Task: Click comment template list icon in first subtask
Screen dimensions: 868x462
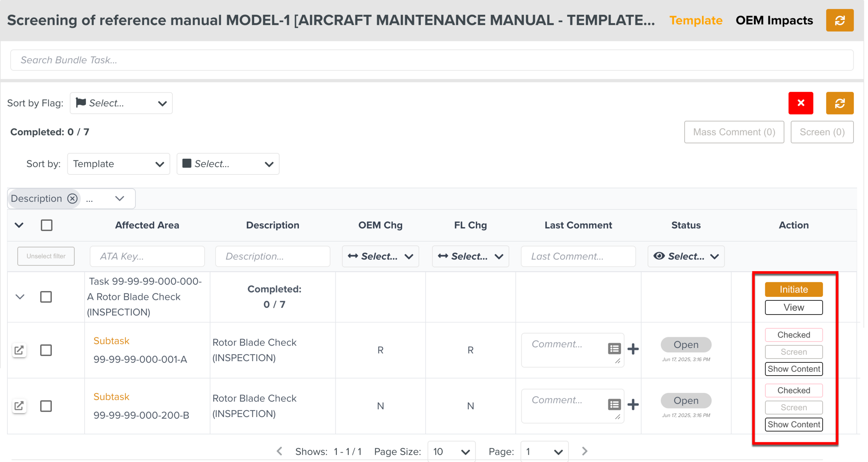Action: click(x=614, y=349)
